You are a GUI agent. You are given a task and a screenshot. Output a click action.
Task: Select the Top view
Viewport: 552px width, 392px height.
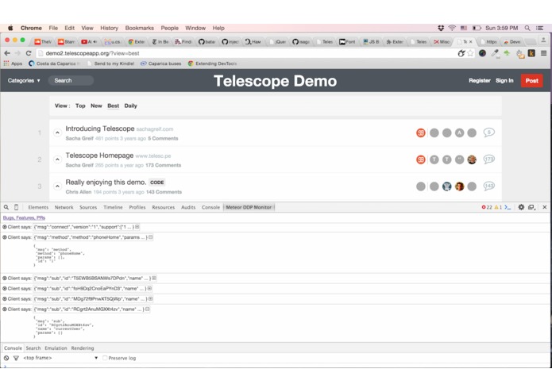pos(80,106)
